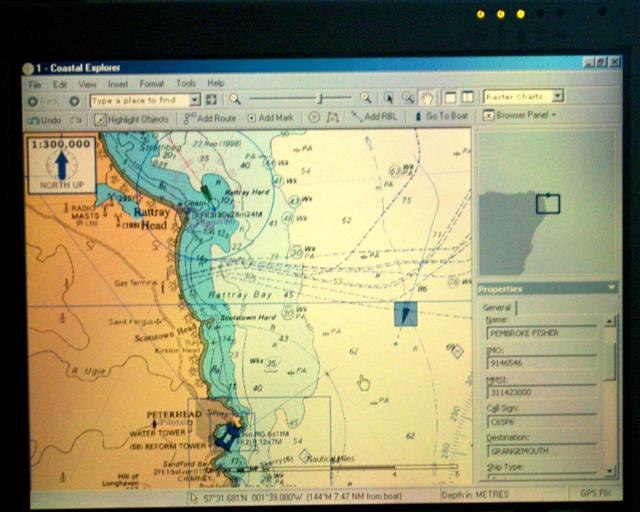Click the Go arrow beside the place search
This screenshot has height=512, width=640.
point(211,99)
